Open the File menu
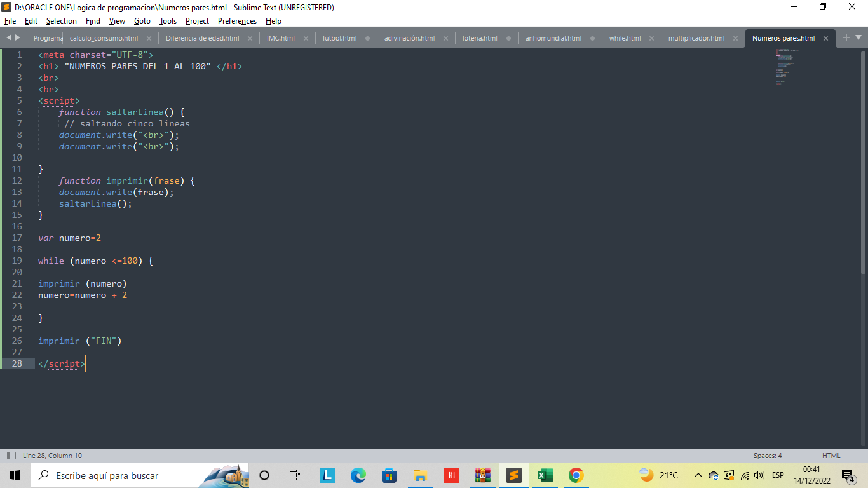 click(x=10, y=21)
